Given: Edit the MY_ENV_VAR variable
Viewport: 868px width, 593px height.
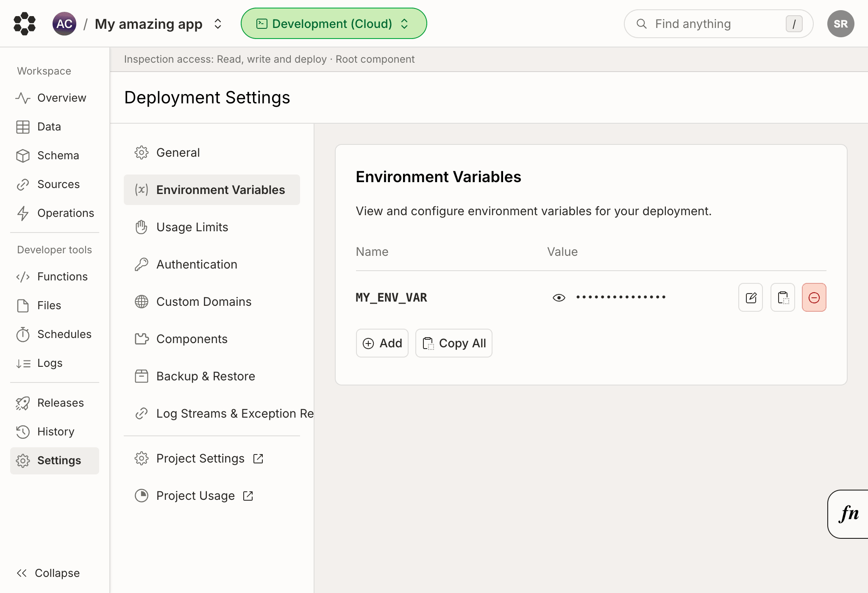Looking at the screenshot, I should pos(751,297).
